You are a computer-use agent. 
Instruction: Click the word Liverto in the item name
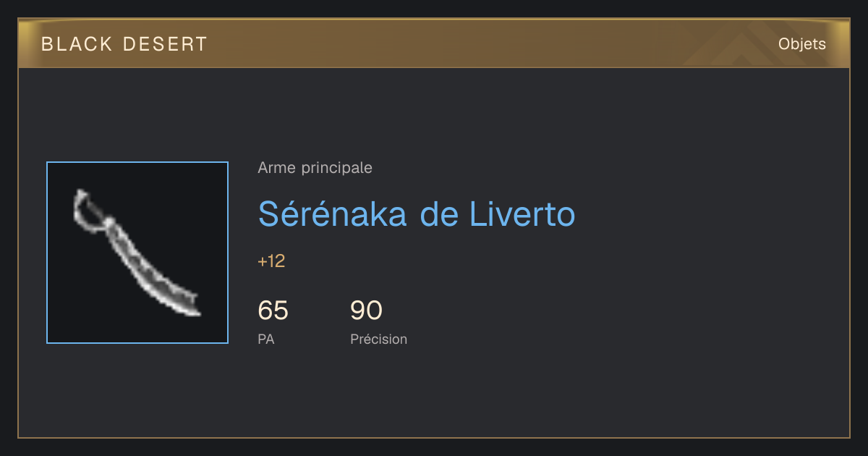tap(522, 214)
